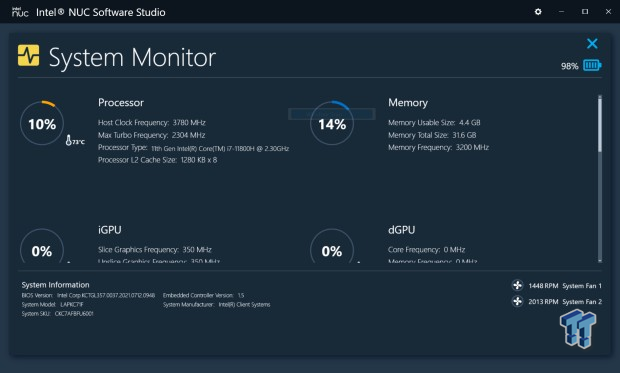Click Memory Usable Size 4.4 GB
The height and width of the screenshot is (373, 620).
434,123
